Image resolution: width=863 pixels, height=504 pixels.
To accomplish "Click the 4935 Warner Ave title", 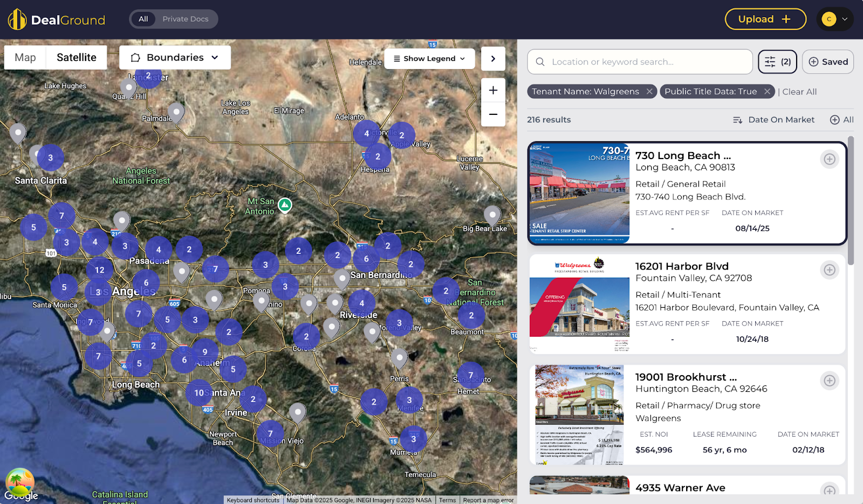I will (680, 488).
